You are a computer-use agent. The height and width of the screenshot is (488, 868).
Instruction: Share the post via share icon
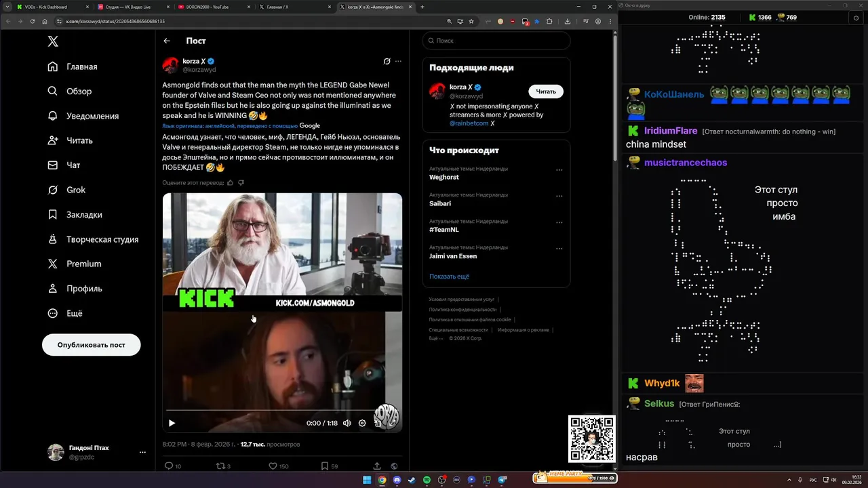pyautogui.click(x=377, y=466)
